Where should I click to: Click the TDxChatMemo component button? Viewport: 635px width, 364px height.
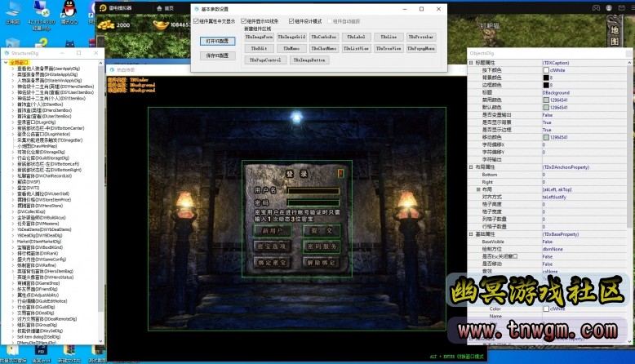click(324, 49)
